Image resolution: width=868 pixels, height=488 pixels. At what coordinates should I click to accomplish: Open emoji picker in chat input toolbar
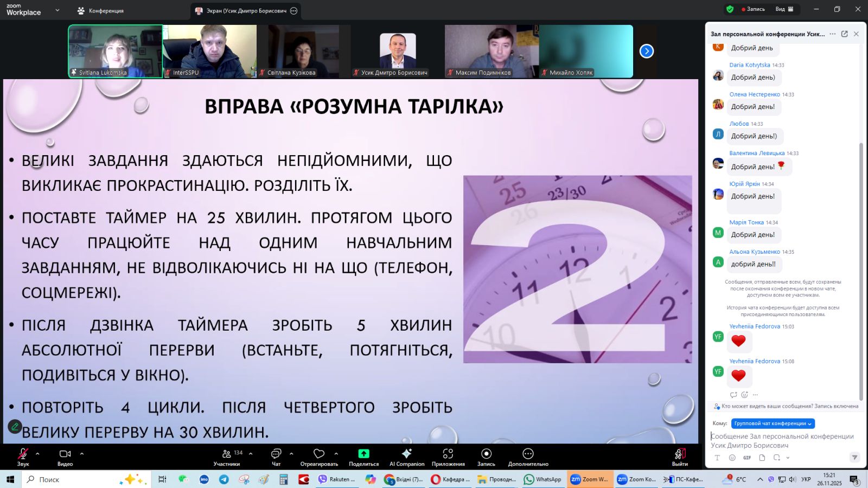pyautogui.click(x=732, y=458)
